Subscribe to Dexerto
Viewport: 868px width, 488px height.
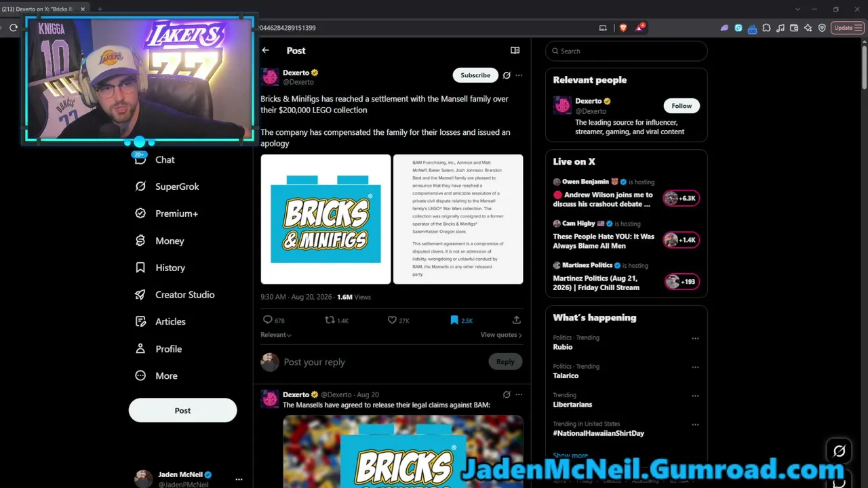[x=475, y=75]
